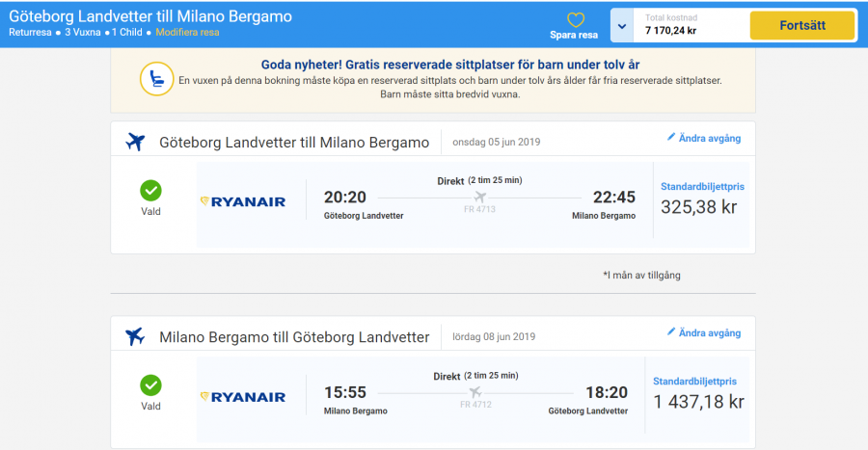Click the return flight airplane icon

pos(135,336)
